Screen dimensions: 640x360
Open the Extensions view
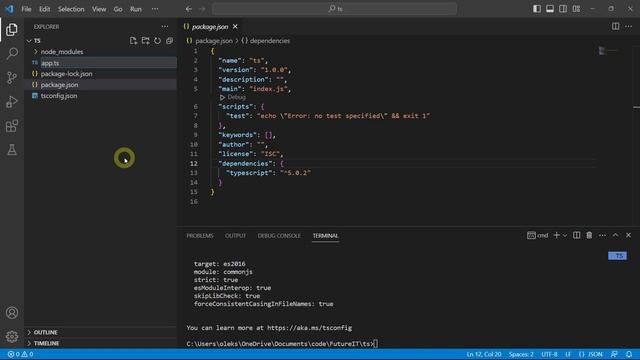(12, 126)
